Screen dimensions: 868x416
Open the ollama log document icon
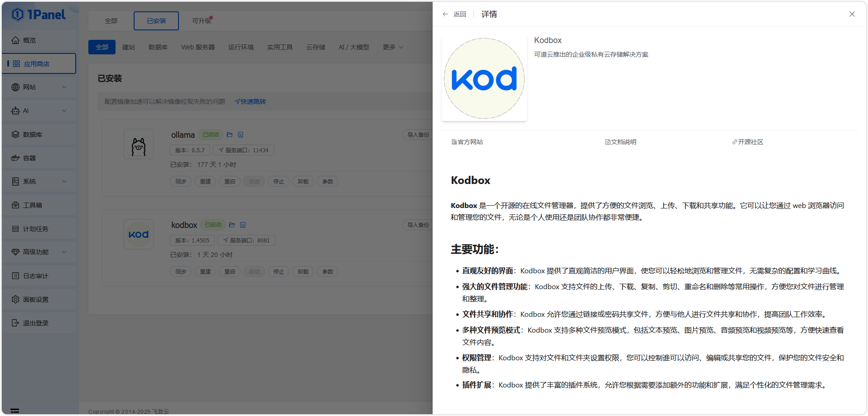pos(241,135)
